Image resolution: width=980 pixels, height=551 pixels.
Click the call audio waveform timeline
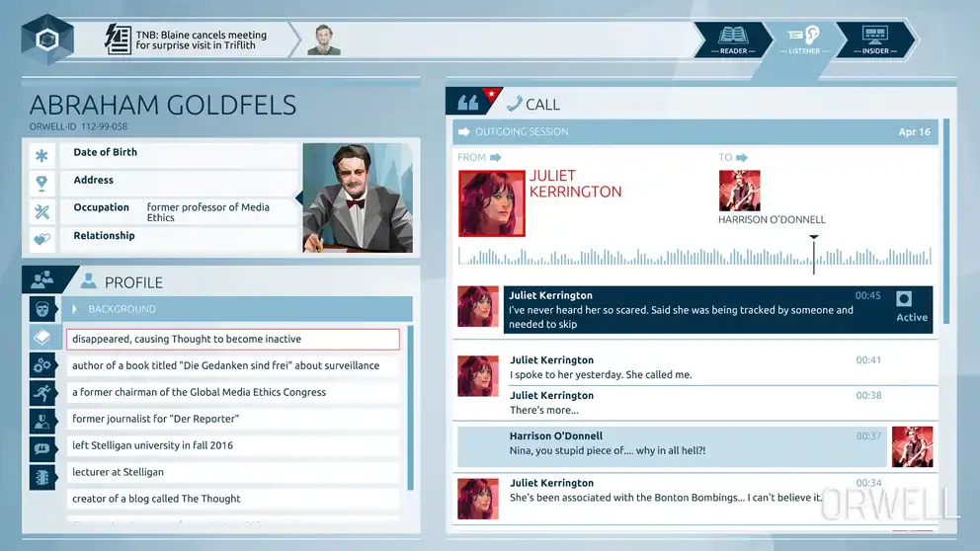(x=692, y=257)
